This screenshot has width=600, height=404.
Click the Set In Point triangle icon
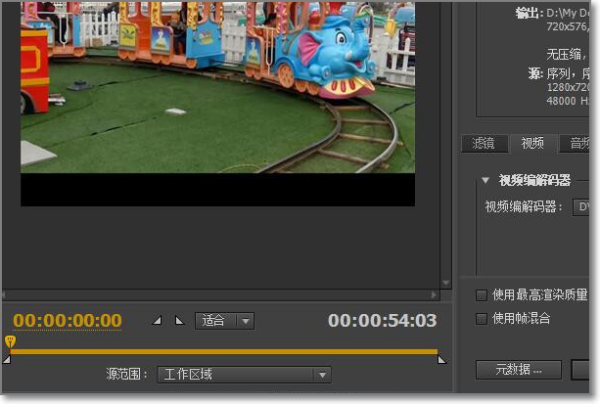click(156, 321)
